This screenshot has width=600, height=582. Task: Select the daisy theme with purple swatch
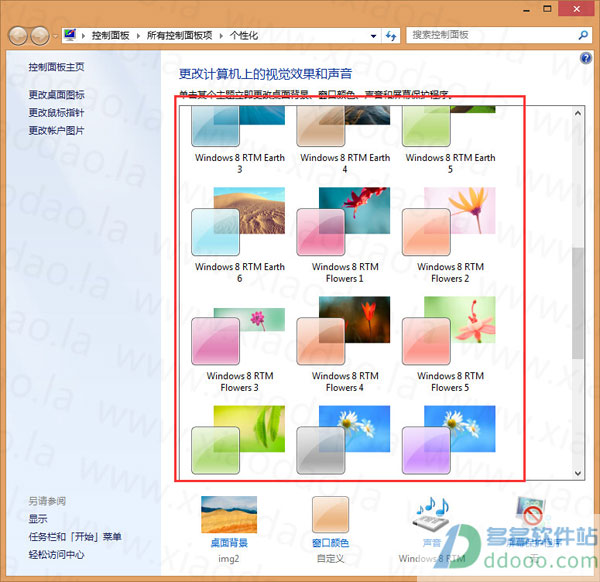449,440
